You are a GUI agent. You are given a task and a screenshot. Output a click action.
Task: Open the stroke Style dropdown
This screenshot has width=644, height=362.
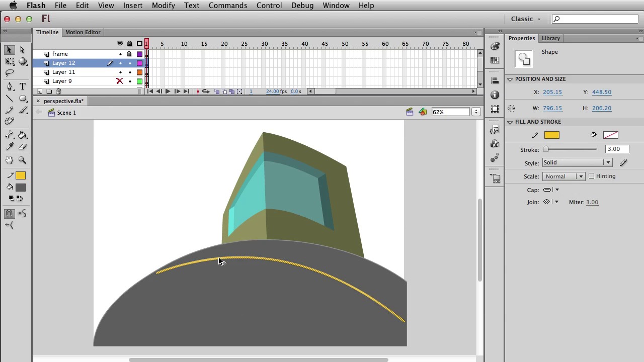coord(577,162)
